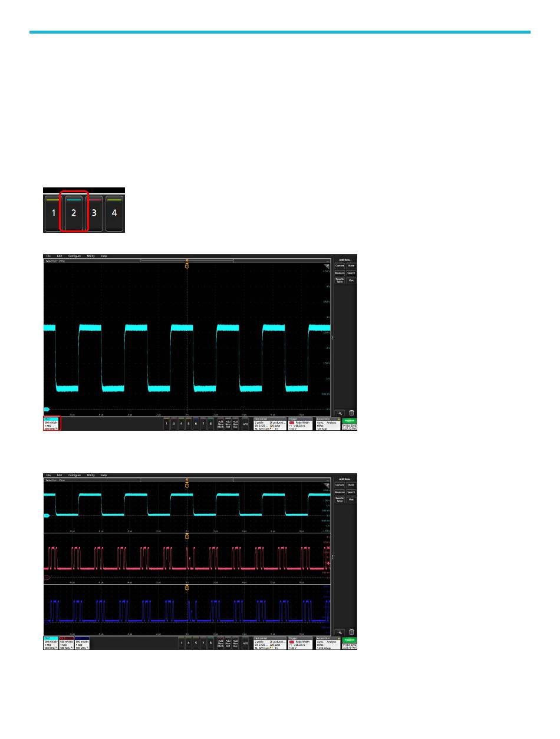Tap channel 2 button in the front-panel strip
560x739 pixels.
click(74, 212)
